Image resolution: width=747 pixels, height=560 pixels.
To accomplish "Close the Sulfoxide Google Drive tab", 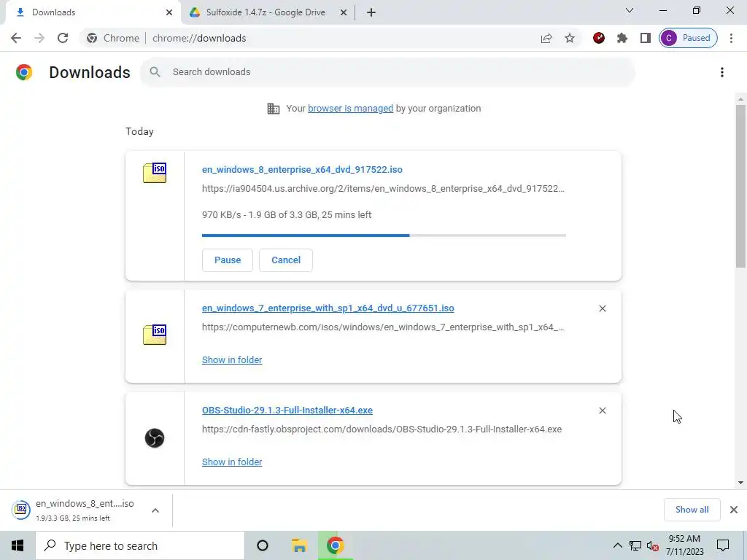I will pyautogui.click(x=344, y=12).
